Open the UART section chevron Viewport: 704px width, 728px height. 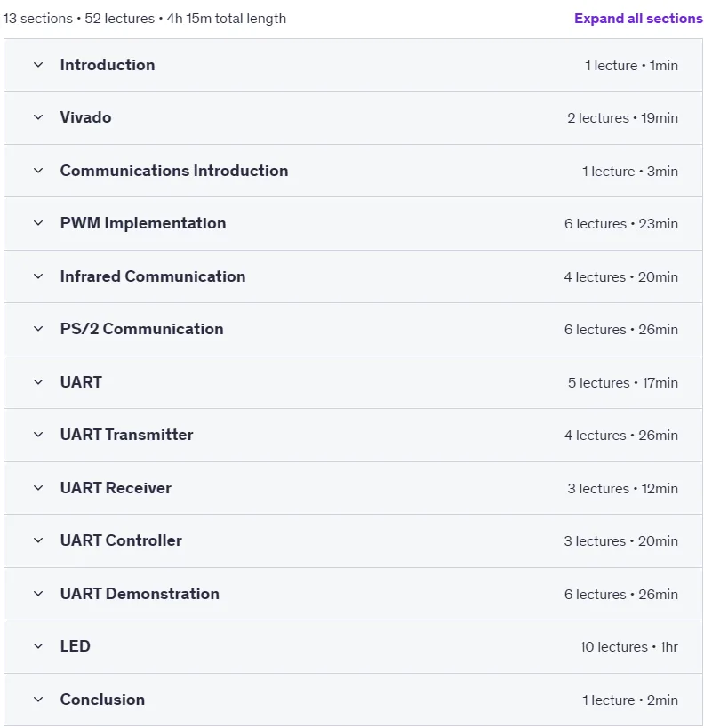[38, 382]
